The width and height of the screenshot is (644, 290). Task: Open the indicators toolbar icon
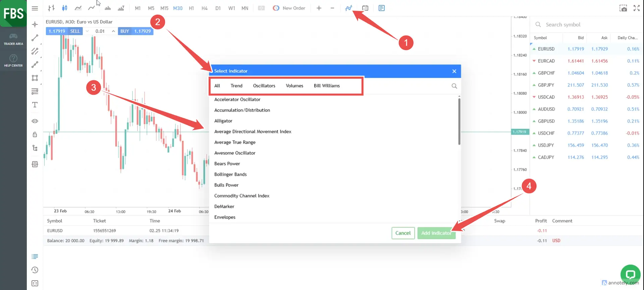[x=348, y=8]
